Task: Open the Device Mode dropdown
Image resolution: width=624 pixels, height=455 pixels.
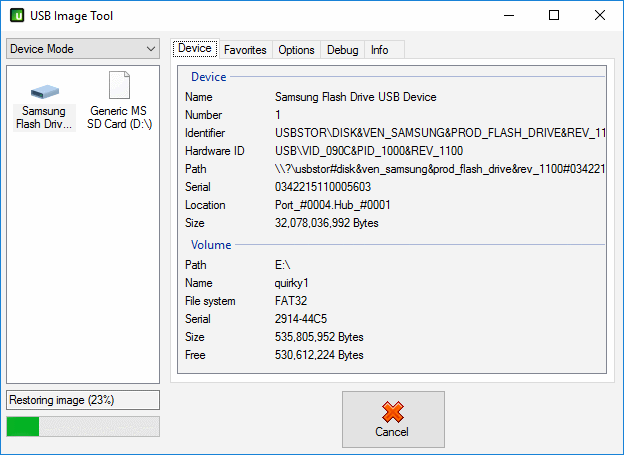Action: pyautogui.click(x=83, y=49)
